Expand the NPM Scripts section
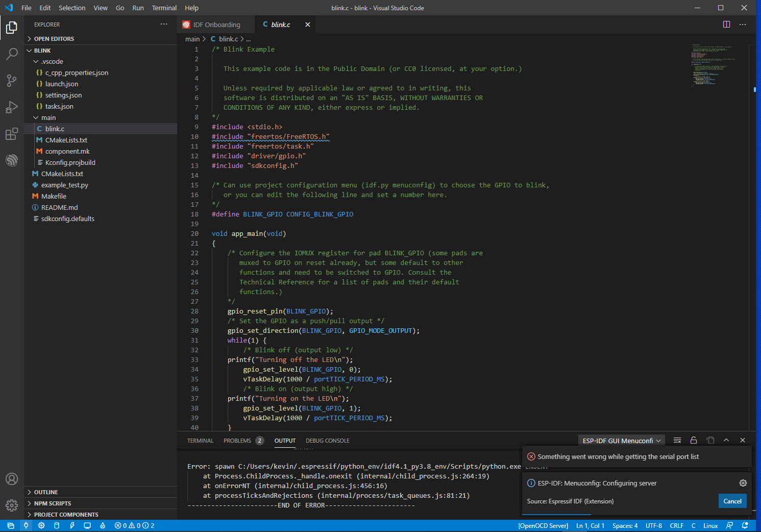This screenshot has height=532, width=761. coord(101,503)
